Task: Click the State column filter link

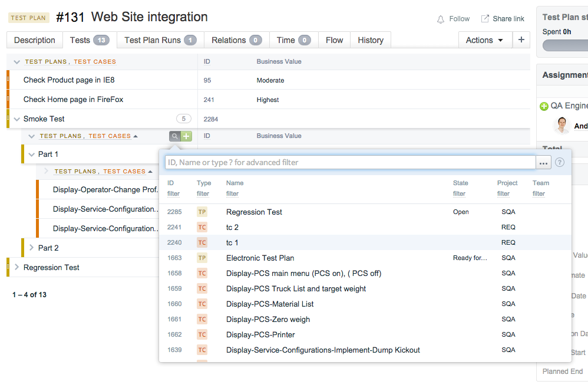Action: (x=459, y=193)
